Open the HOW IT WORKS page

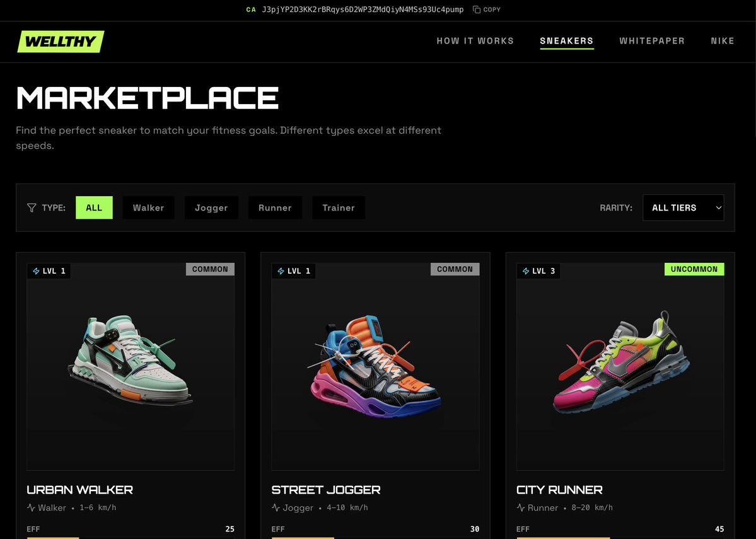click(475, 41)
